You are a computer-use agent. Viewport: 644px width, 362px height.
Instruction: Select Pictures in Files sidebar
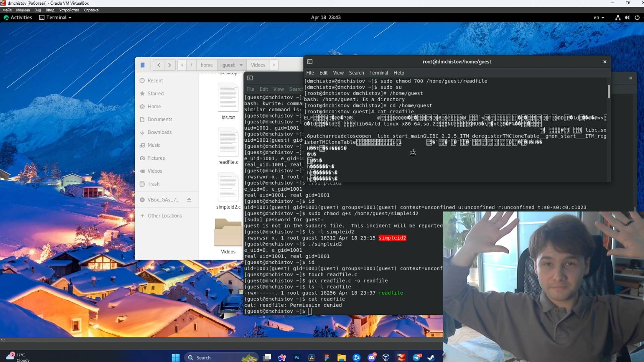click(x=167, y=158)
